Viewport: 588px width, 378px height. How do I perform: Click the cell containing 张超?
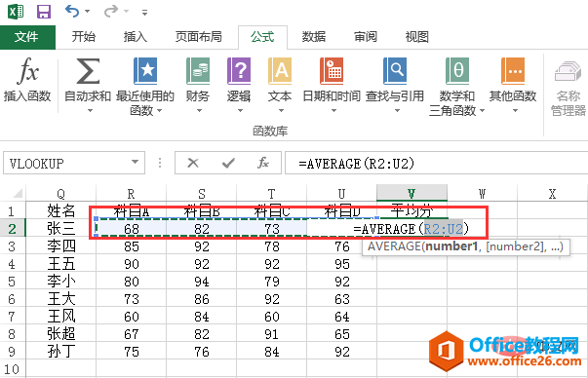click(x=60, y=334)
